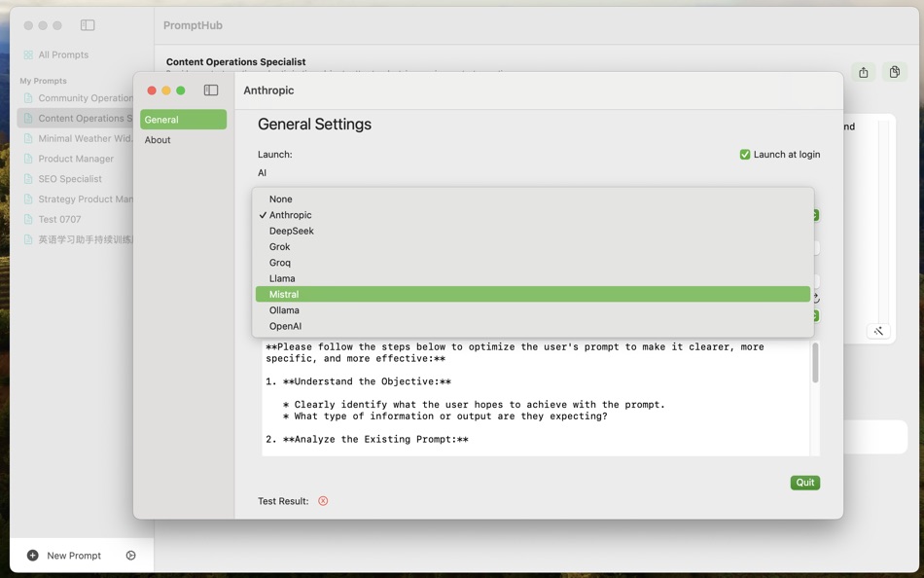Click the 'Understand the Objective' line in editor
This screenshot has height=578, width=924.
[358, 381]
